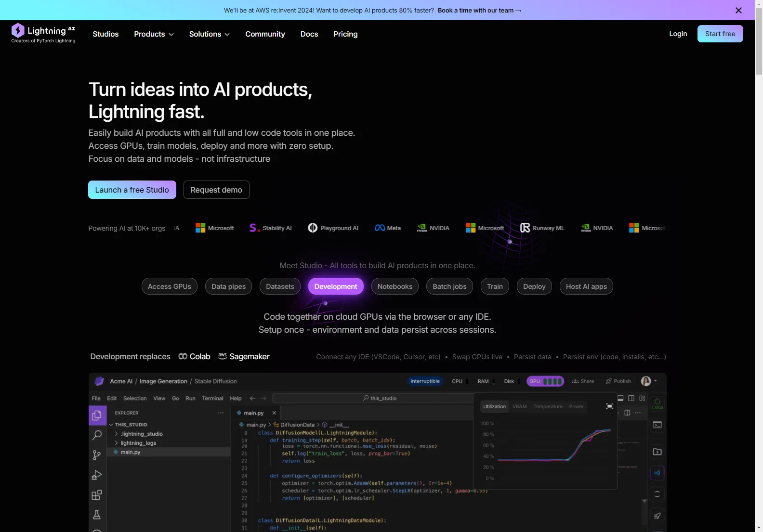This screenshot has height=532, width=763.
Task: Click the Meta logo
Action: (x=388, y=228)
